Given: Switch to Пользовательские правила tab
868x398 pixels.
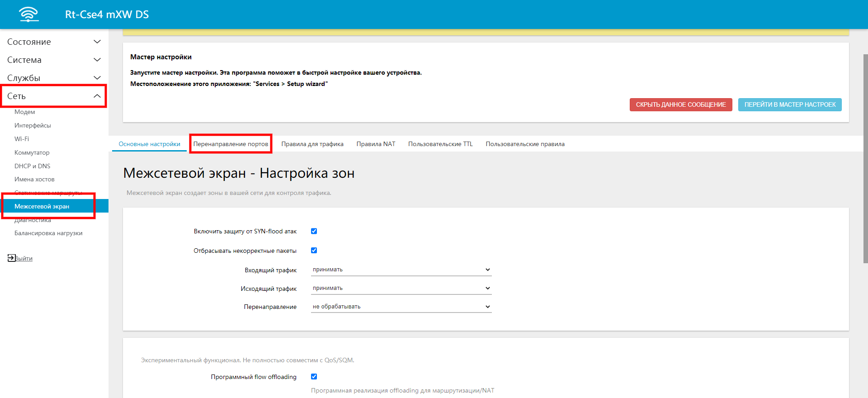Looking at the screenshot, I should (x=525, y=144).
